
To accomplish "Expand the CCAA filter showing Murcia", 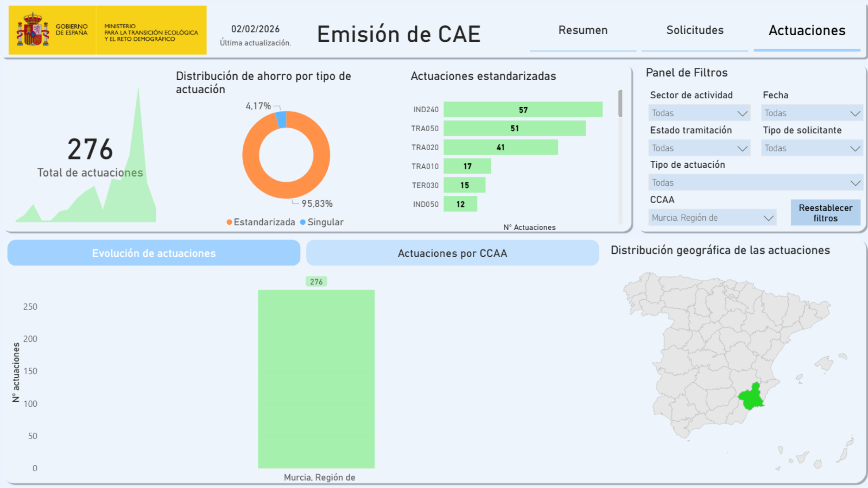I will tap(712, 217).
